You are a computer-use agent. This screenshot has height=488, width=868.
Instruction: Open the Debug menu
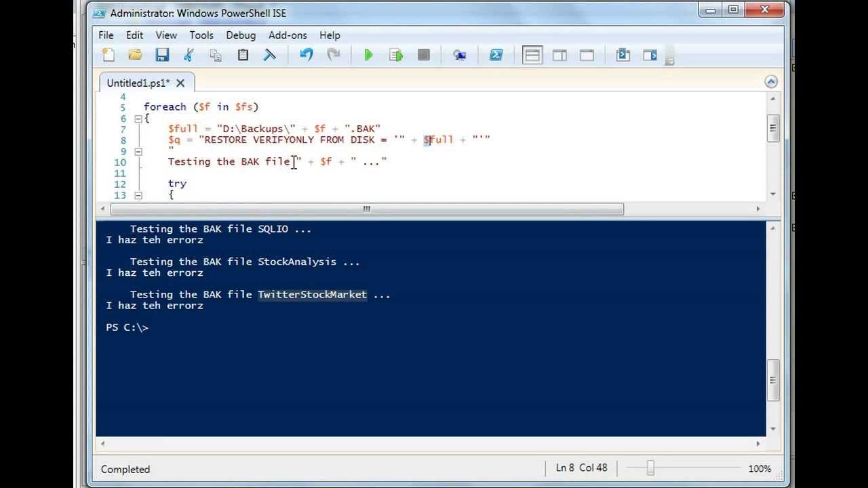[241, 35]
